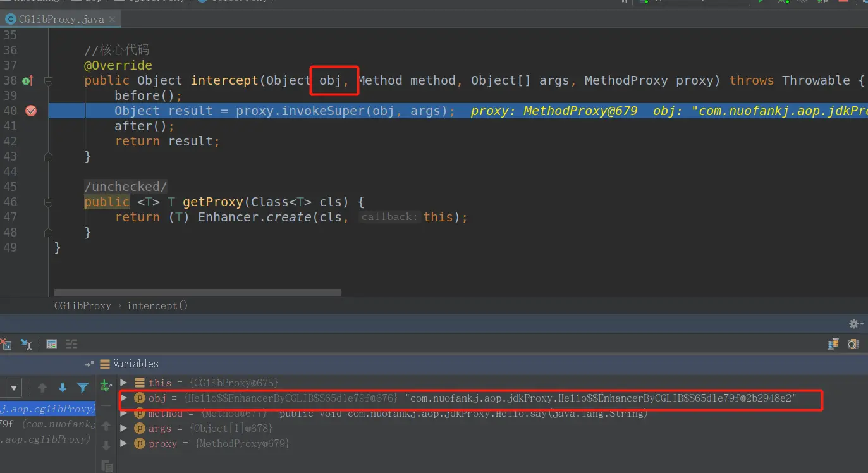Viewport: 868px width, 473px height.
Task: Click the Evaluate Expression calculator icon
Action: tap(51, 344)
